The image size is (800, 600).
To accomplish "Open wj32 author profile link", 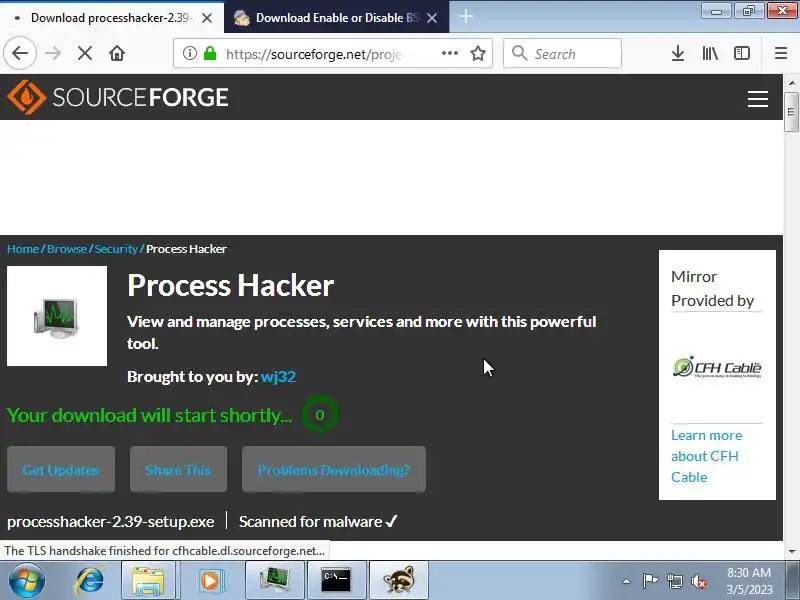I will [x=278, y=377].
